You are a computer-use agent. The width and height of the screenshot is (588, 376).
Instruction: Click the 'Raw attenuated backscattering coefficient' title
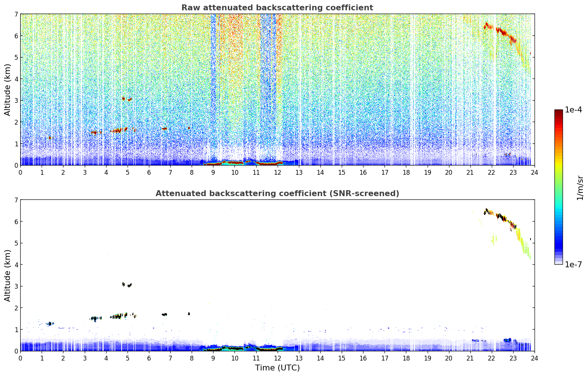277,8
